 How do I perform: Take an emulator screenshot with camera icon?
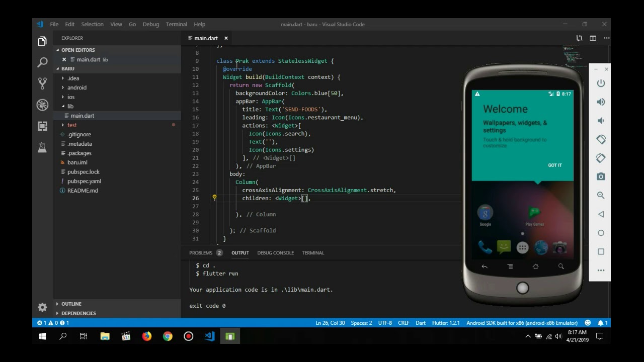(x=601, y=176)
